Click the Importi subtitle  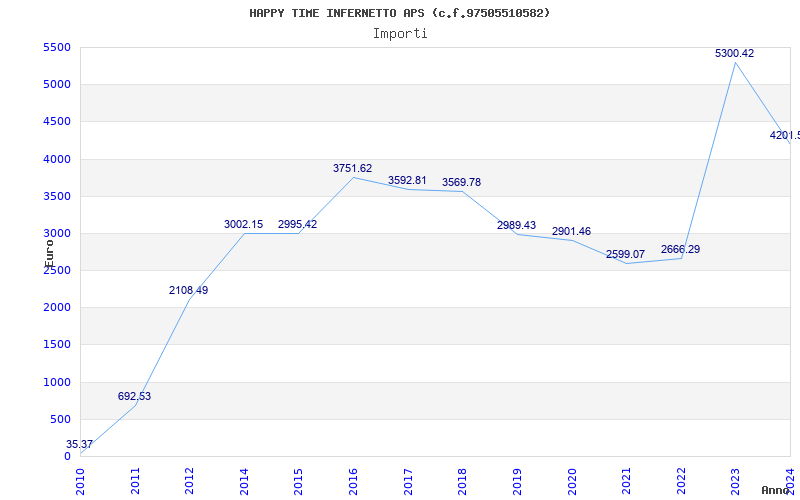point(400,34)
